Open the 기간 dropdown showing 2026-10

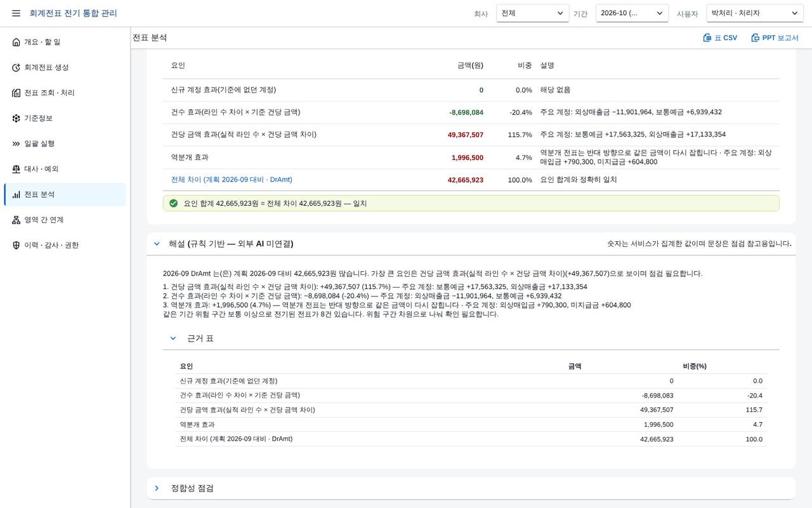pyautogui.click(x=632, y=13)
